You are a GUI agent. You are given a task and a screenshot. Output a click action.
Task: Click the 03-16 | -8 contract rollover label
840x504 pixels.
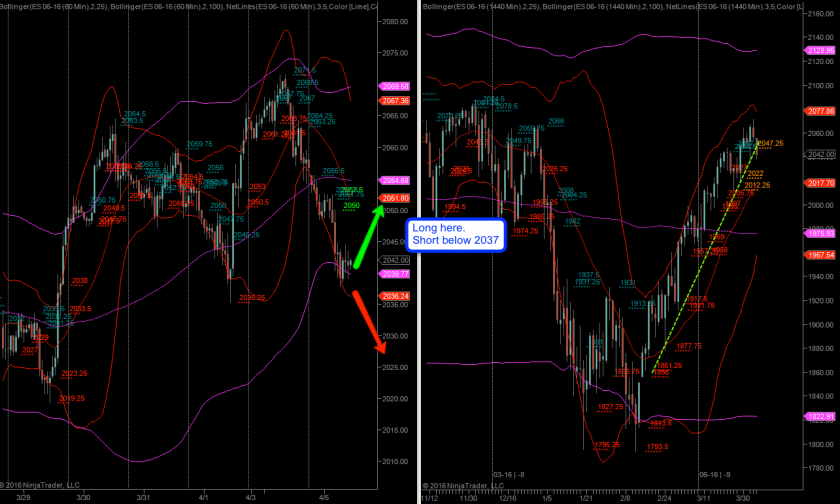tap(508, 475)
